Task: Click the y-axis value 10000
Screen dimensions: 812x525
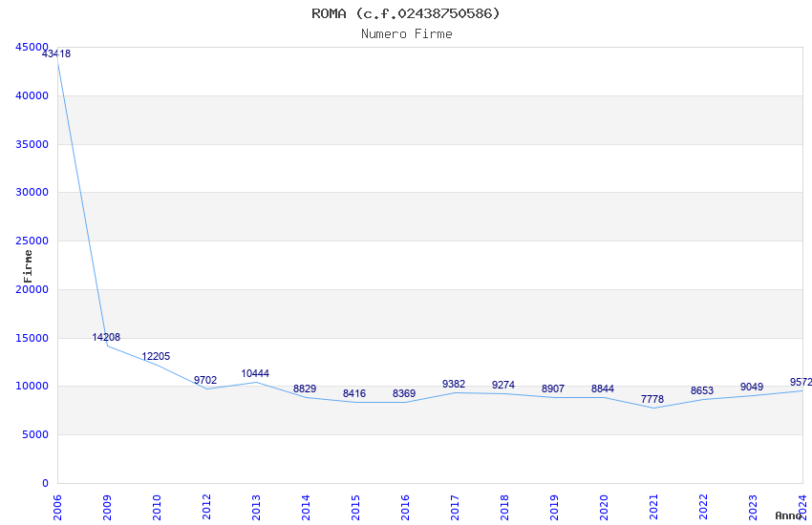Action: coord(32,386)
